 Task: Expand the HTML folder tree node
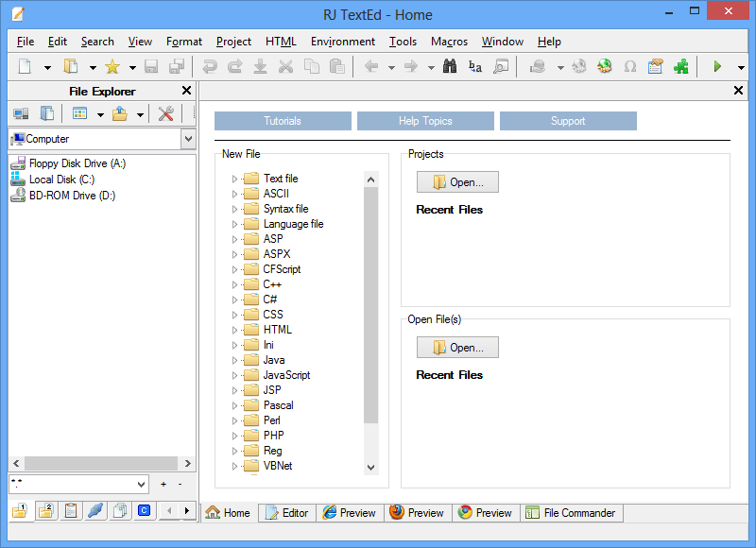click(x=234, y=330)
